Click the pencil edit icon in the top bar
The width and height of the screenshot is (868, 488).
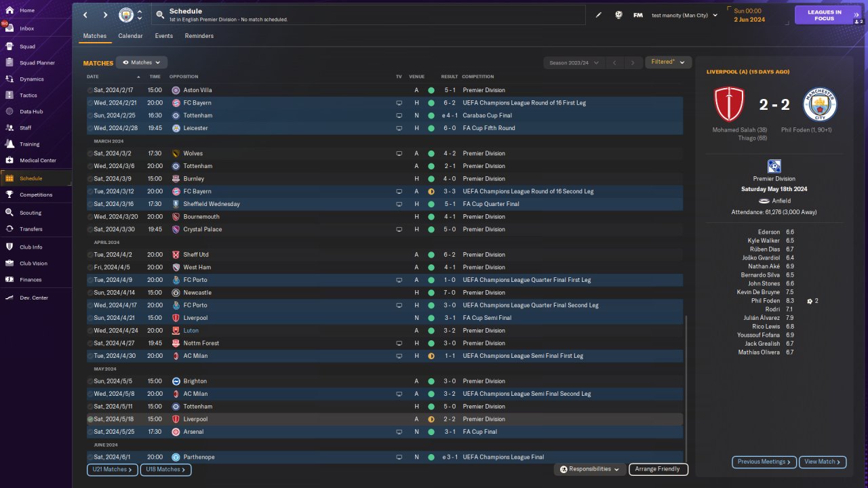pyautogui.click(x=599, y=15)
